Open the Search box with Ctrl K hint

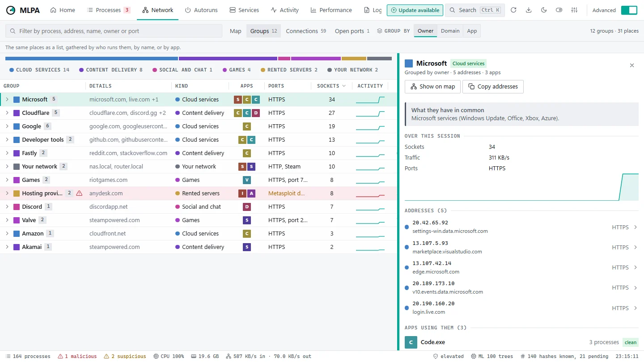click(x=475, y=10)
